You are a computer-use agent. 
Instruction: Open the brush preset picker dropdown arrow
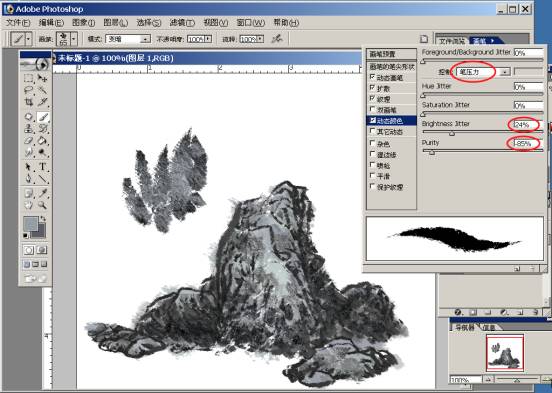tap(74, 39)
